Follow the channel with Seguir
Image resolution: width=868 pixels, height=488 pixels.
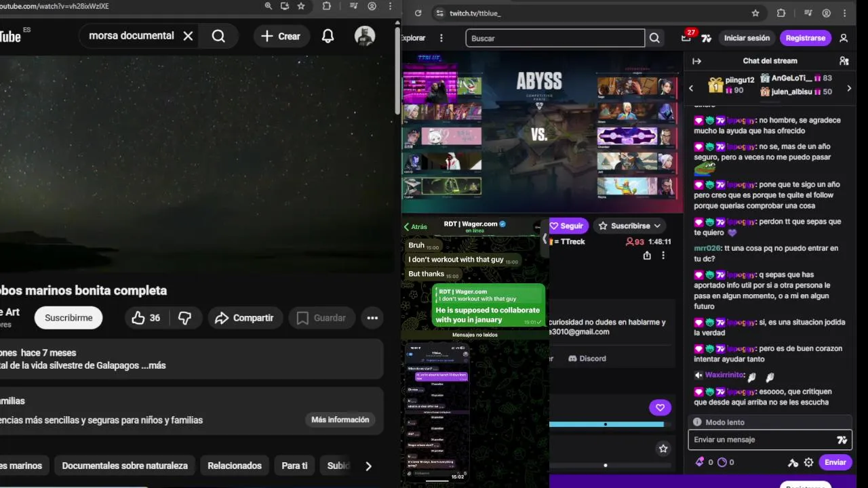click(x=567, y=226)
